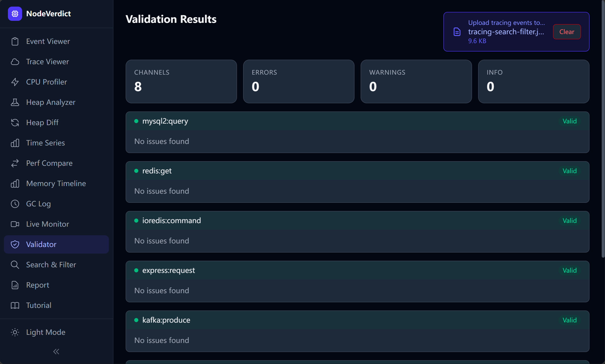The height and width of the screenshot is (364, 605).
Task: Select the CPU Profiler lightning icon
Action: tap(15, 82)
